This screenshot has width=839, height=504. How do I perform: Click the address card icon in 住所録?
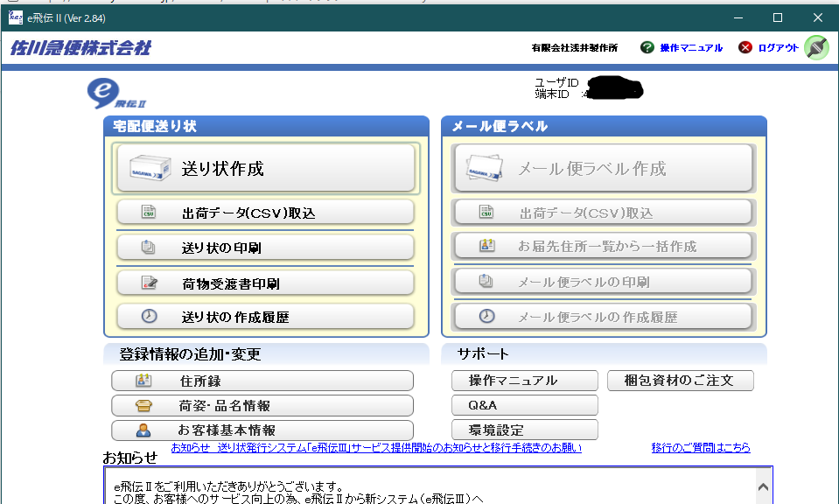[x=143, y=381]
